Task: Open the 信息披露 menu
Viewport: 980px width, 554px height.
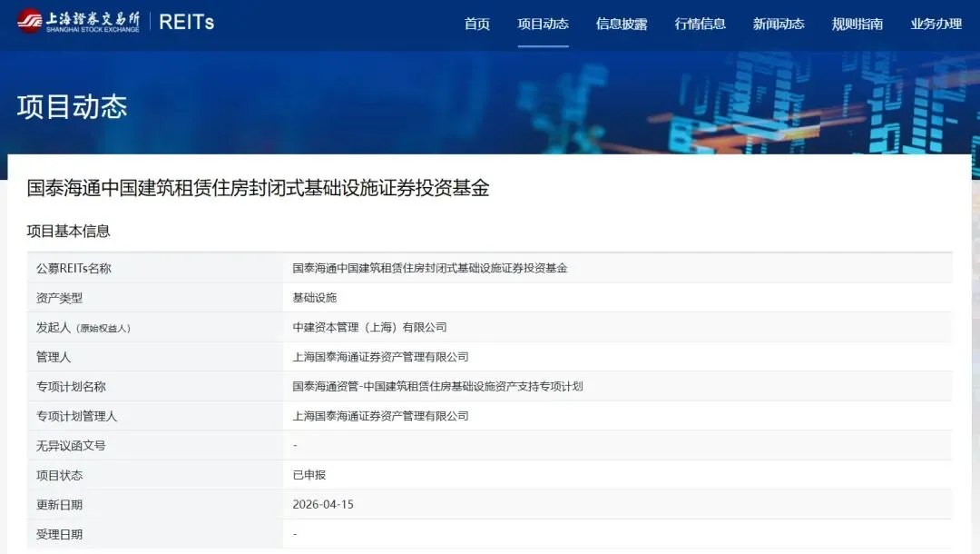Action: pos(622,24)
